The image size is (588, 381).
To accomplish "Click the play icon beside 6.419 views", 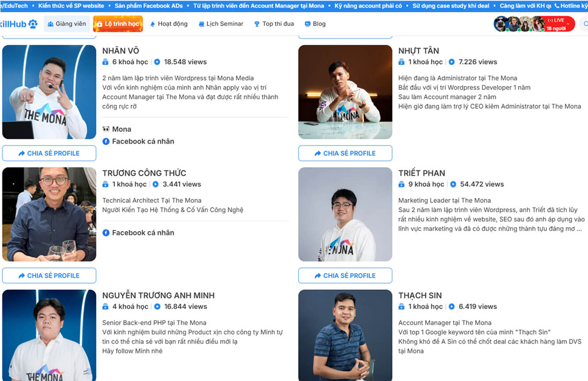I will coord(452,307).
